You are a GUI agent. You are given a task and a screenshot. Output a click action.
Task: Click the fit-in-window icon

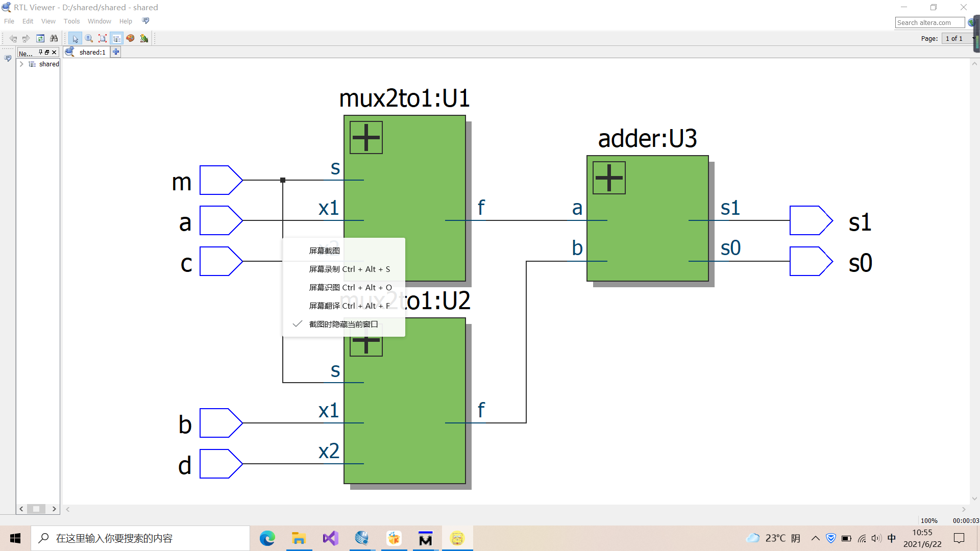[103, 38]
